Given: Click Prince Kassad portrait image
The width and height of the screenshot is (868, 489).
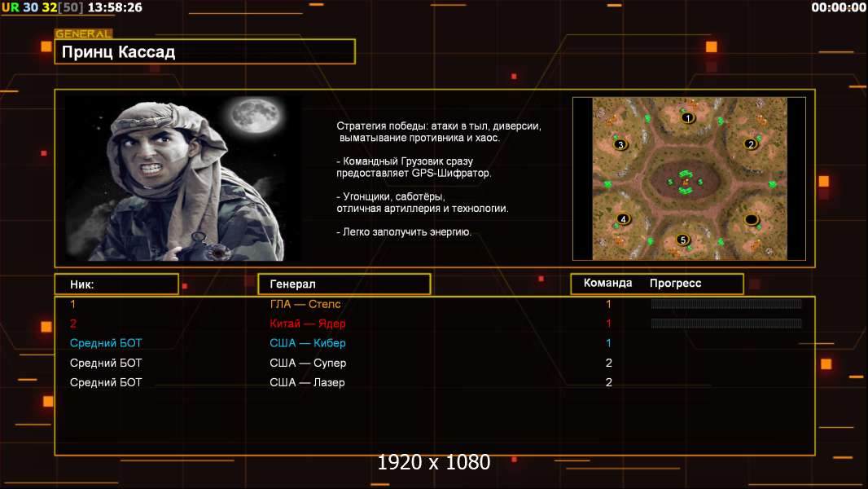Looking at the screenshot, I should 183,177.
